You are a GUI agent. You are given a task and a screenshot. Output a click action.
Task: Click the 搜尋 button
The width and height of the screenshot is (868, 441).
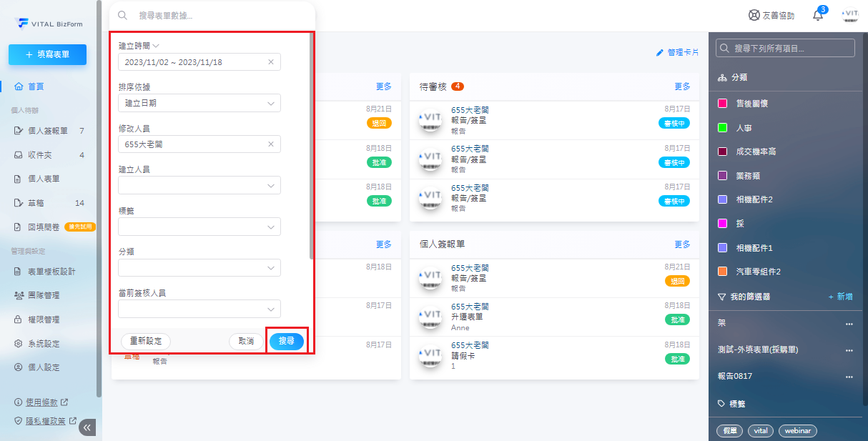pos(286,342)
